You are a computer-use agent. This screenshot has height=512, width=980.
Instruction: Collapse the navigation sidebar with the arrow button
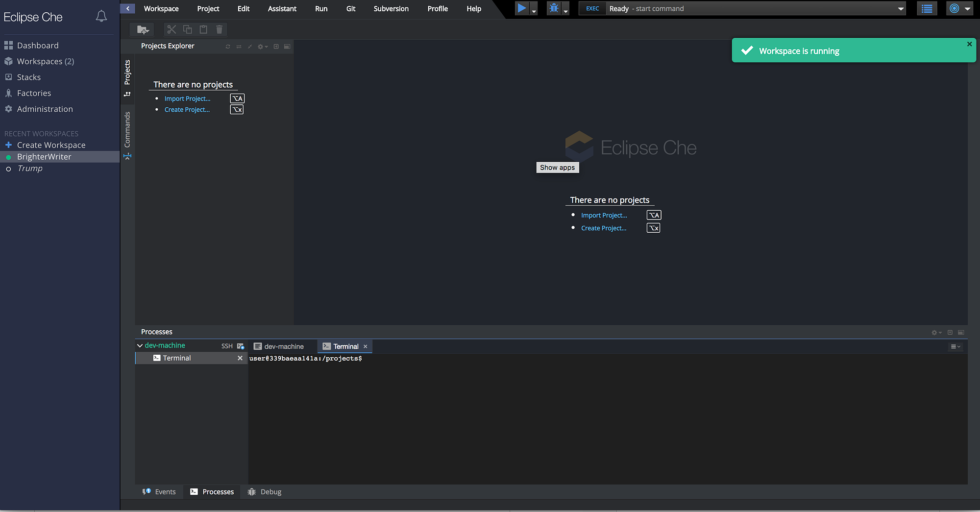tap(127, 8)
